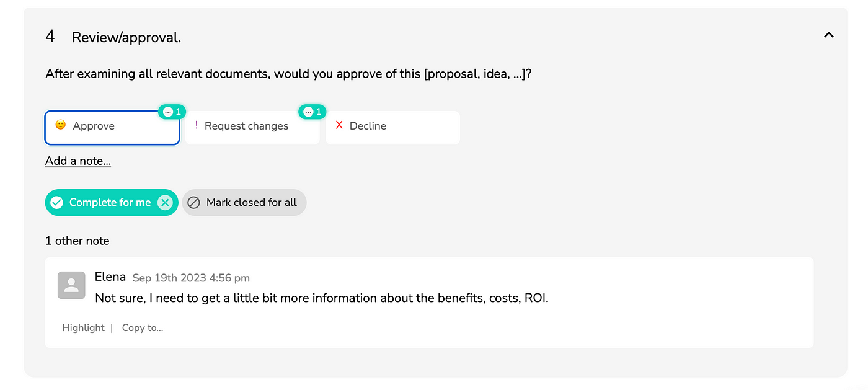Click the white checkmark icon in Complete for me
Screen dimensions: 868x390
(57, 203)
